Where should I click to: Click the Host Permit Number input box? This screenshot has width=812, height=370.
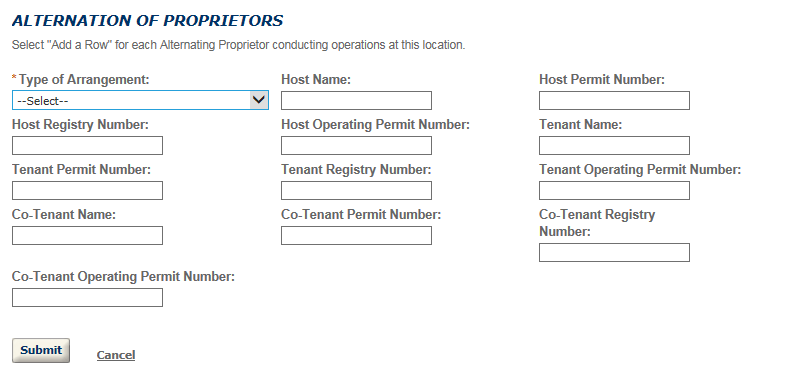[614, 101]
